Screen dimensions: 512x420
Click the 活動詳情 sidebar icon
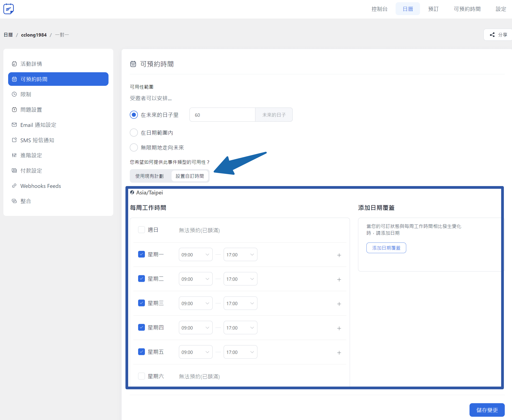pyautogui.click(x=14, y=64)
